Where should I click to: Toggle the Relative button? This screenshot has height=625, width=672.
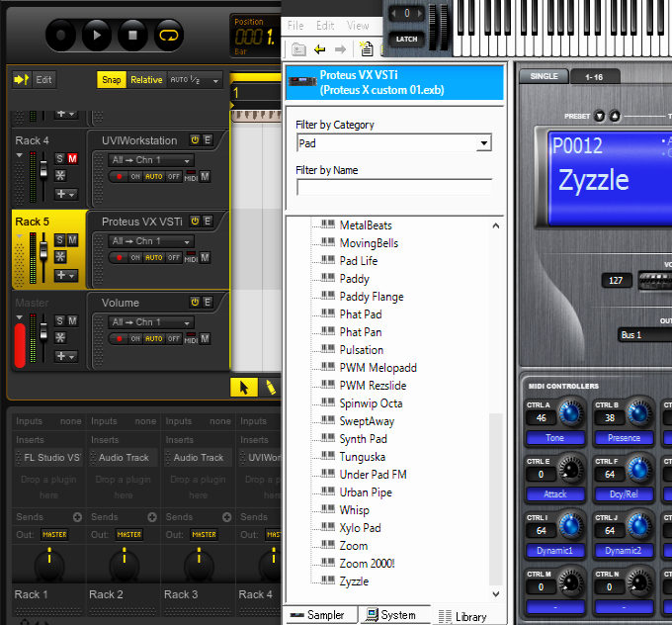146,80
